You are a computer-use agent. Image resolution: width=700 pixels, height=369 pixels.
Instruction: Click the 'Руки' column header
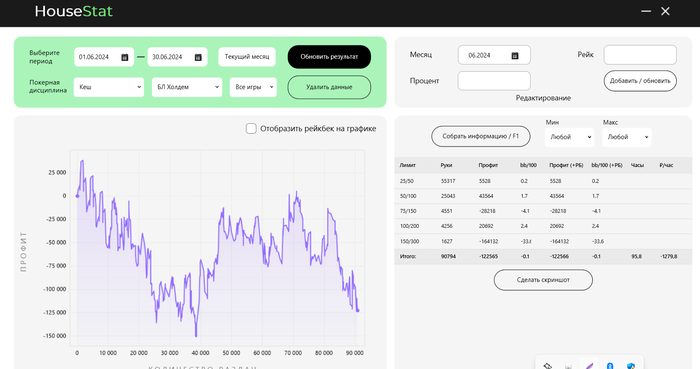click(x=446, y=165)
